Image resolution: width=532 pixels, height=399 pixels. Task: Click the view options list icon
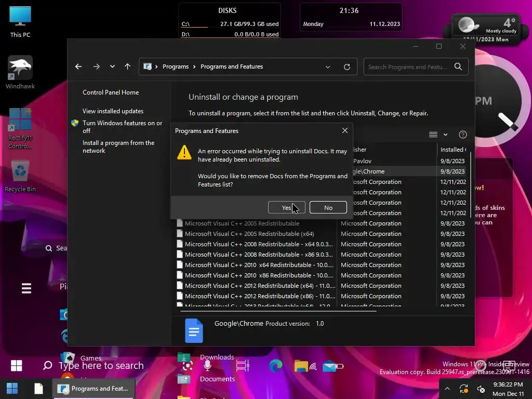click(x=433, y=135)
